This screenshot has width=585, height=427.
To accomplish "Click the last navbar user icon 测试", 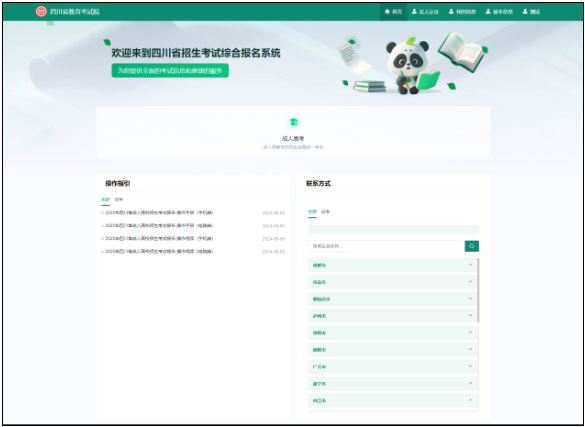I will [x=525, y=12].
